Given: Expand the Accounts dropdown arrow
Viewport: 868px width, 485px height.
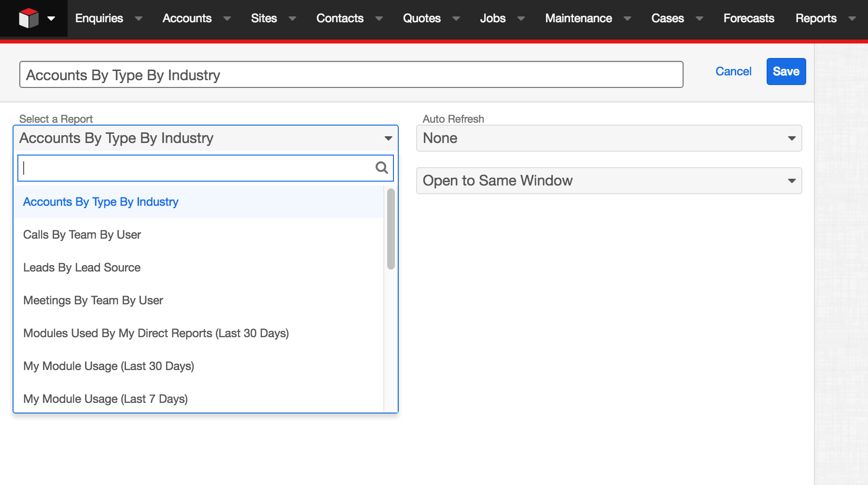Looking at the screenshot, I should click(227, 19).
